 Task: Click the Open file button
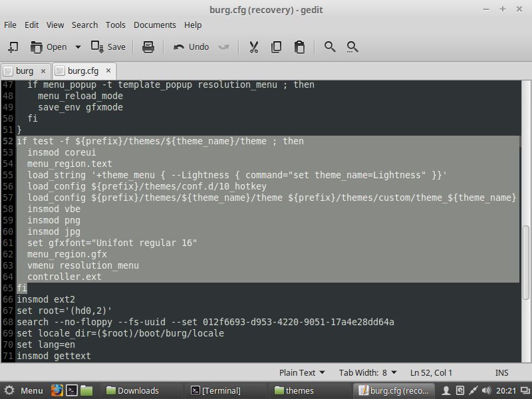(x=49, y=47)
